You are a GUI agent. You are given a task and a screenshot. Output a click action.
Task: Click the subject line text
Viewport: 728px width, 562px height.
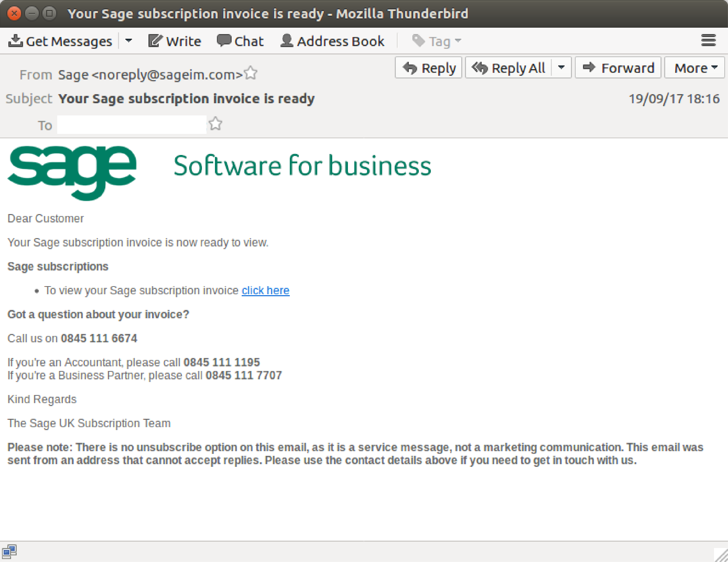pos(186,99)
